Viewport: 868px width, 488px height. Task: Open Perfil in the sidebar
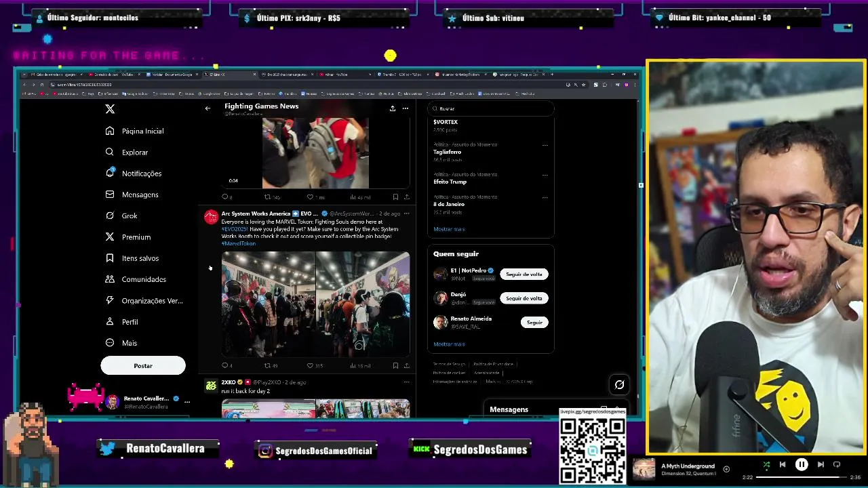tap(122, 322)
